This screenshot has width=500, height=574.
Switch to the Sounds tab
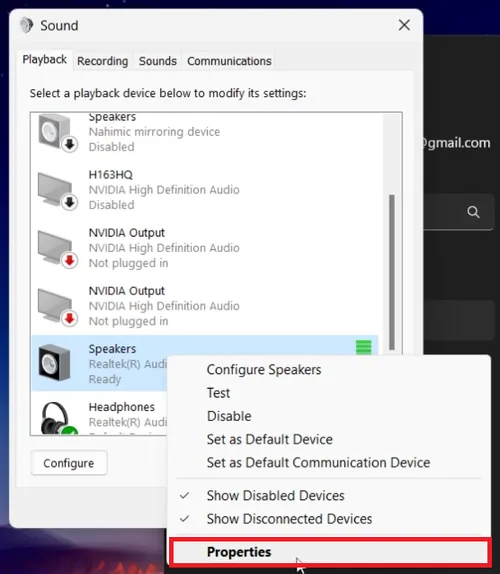(x=158, y=61)
